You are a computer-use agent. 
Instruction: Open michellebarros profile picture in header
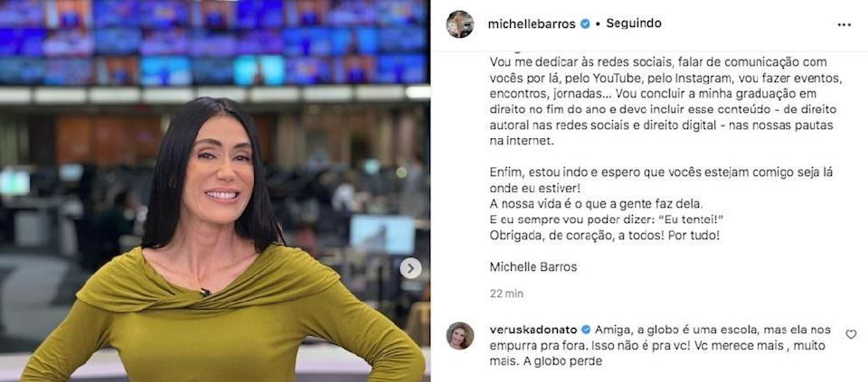click(x=460, y=23)
